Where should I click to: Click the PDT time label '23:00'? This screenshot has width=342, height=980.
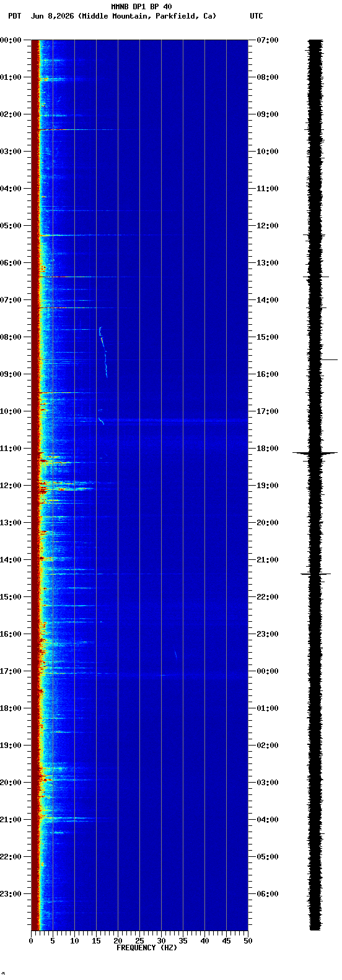coord(11,894)
